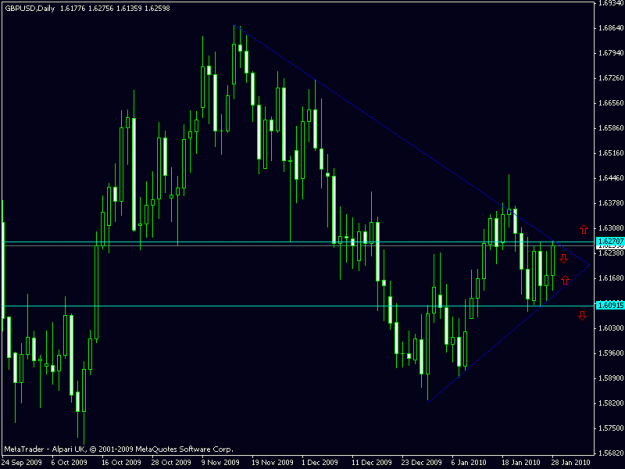Select the ascending blue trendline
This screenshot has height=469, width=625.
click(509, 334)
